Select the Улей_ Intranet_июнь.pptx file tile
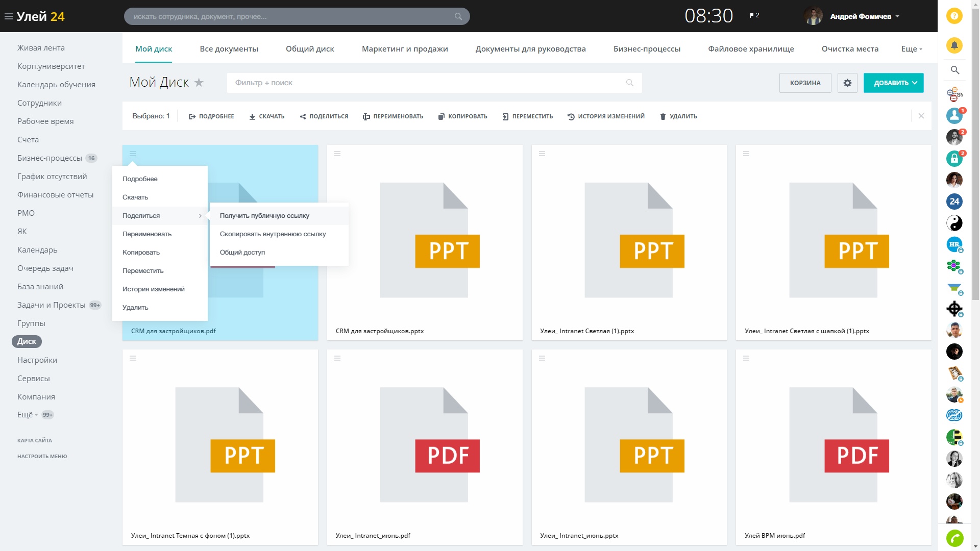Screen dimensions: 980x551 click(x=629, y=447)
